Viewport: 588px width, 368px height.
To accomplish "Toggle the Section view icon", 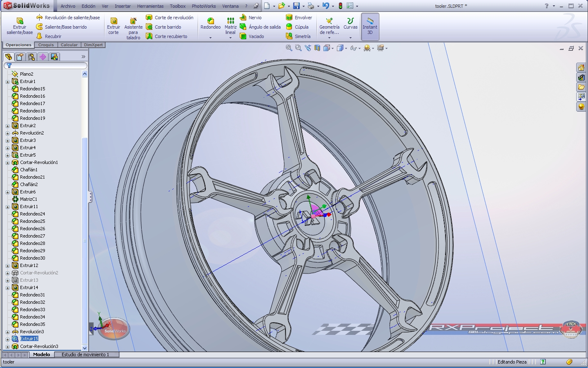I will pyautogui.click(x=317, y=48).
